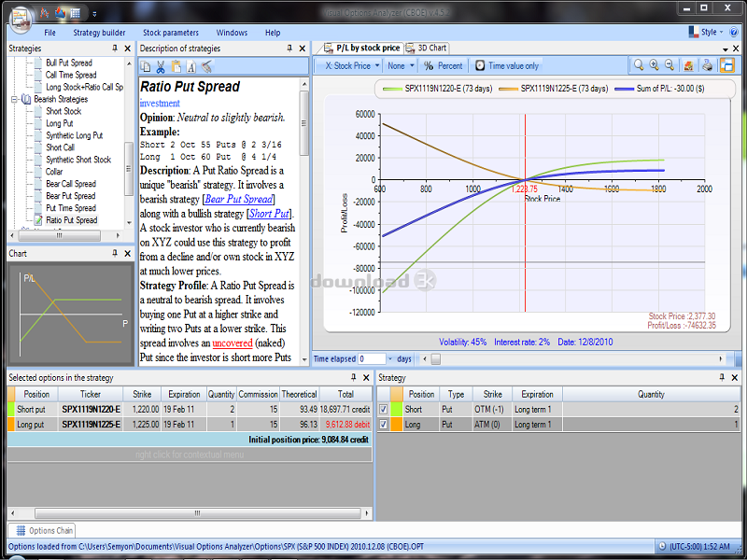
Task: Click the zoom out magnifier on chart toolbar
Action: tap(669, 65)
